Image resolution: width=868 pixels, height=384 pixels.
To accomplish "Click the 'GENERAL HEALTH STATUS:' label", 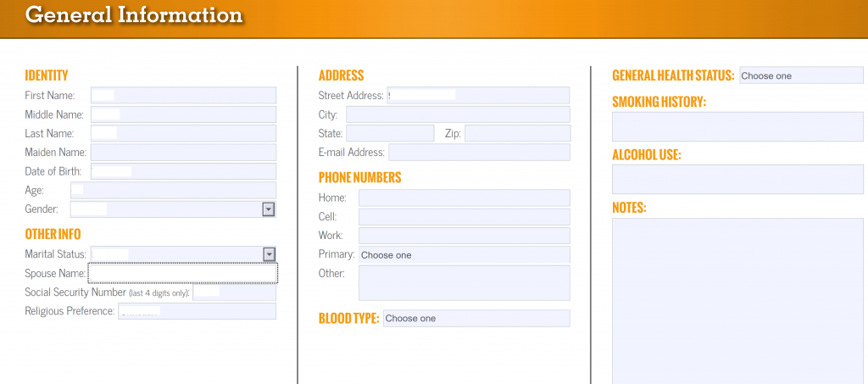I will click(x=673, y=75).
